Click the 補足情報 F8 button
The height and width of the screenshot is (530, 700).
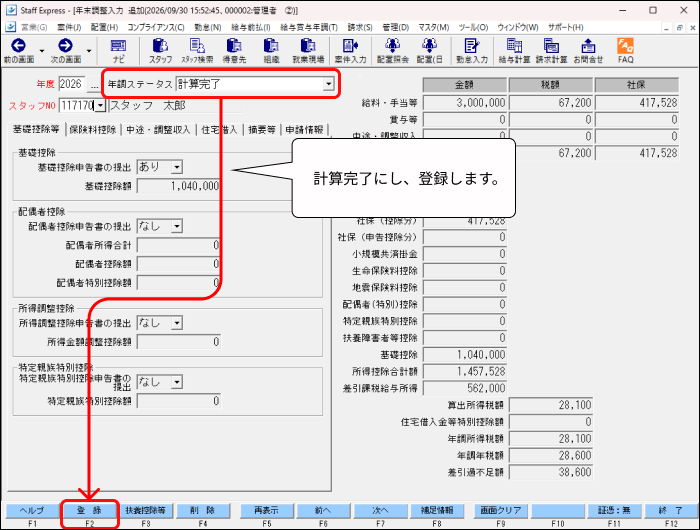437,510
